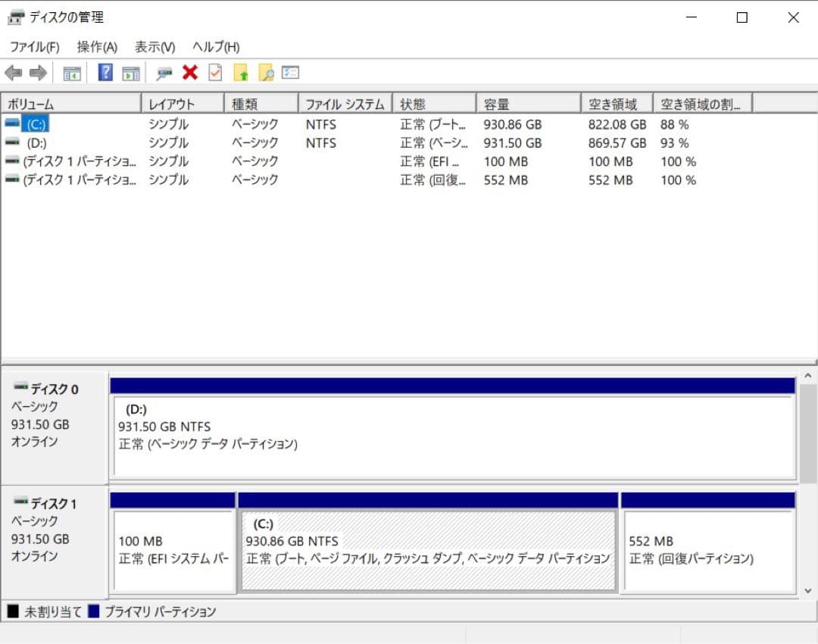The width and height of the screenshot is (818, 644).
Task: Toggle the console tree visibility icon
Action: [72, 72]
